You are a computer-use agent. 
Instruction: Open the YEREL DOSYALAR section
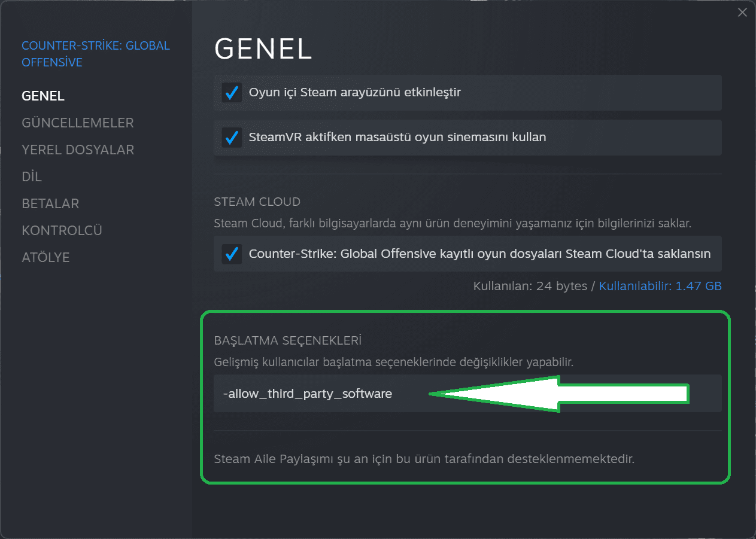[78, 150]
